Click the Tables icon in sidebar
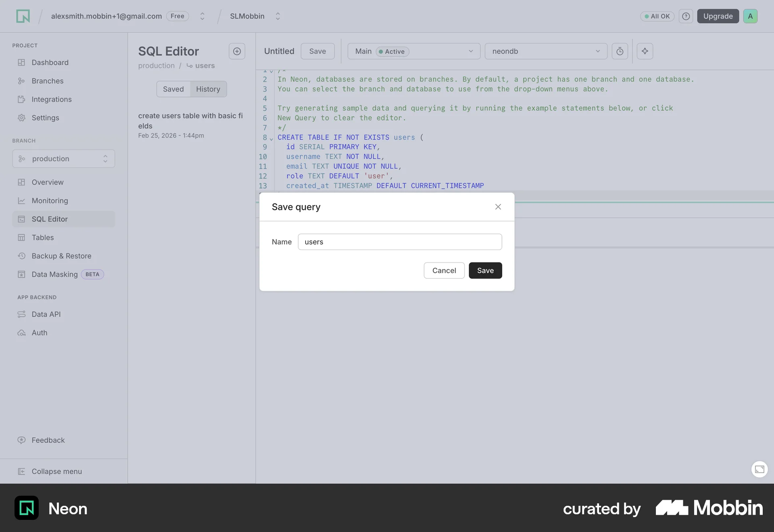 click(x=21, y=237)
